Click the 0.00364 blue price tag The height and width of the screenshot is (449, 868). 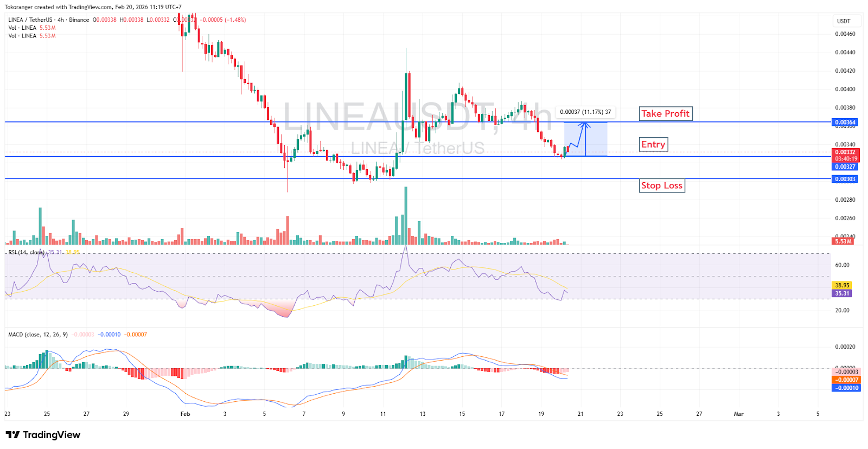[x=845, y=123]
